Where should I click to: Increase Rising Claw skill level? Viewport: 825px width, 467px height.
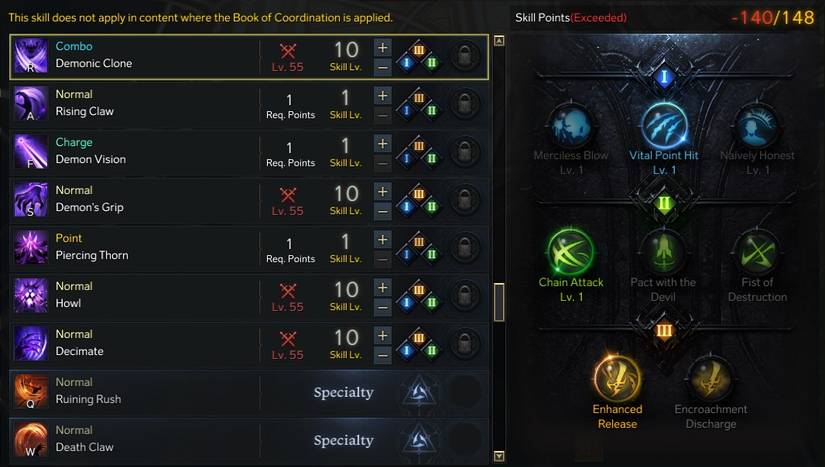(382, 95)
